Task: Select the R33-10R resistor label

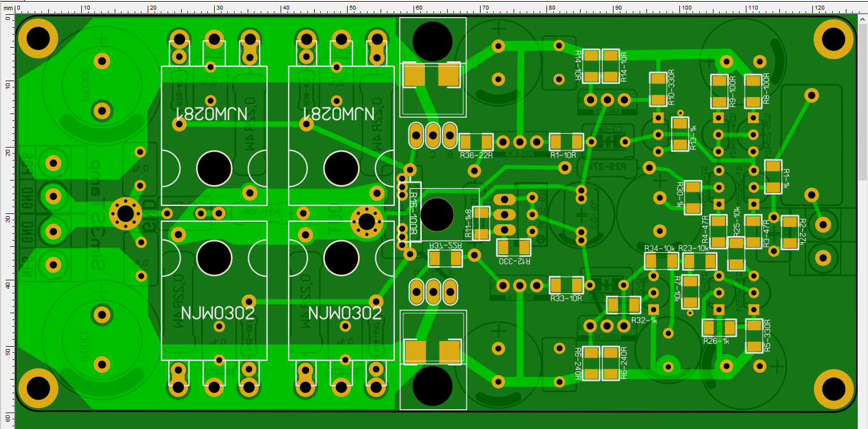Action: pyautogui.click(x=566, y=298)
